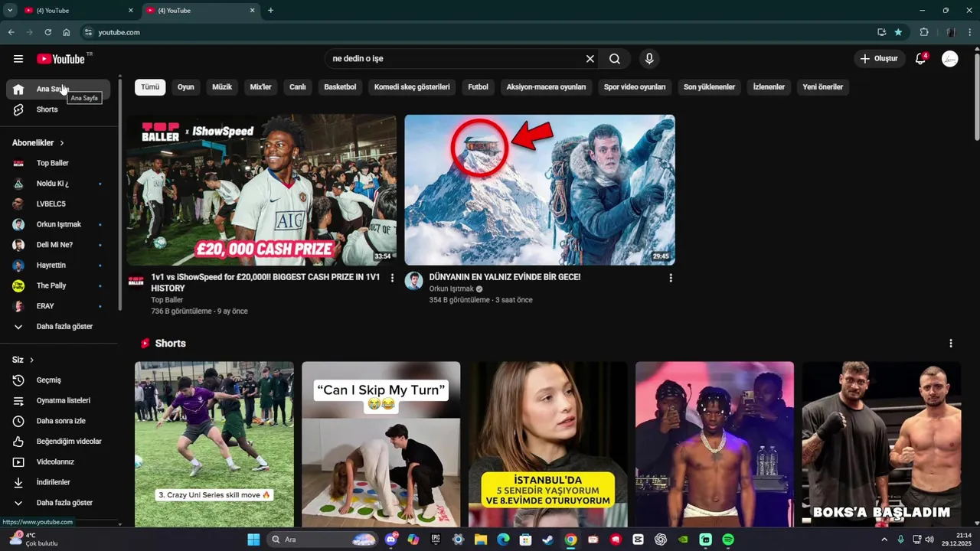Select Aksiyon-macera oyunları chip
Screen dimensions: 980x551
point(546,87)
